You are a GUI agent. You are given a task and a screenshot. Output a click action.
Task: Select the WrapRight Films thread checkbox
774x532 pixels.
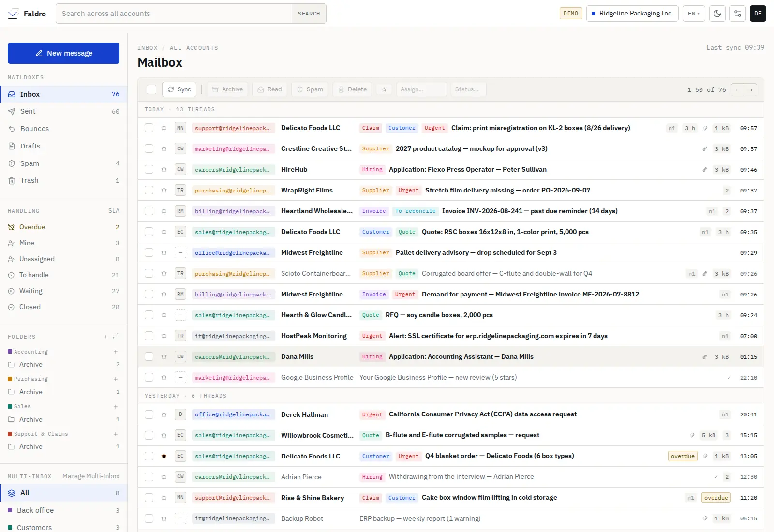click(x=149, y=190)
